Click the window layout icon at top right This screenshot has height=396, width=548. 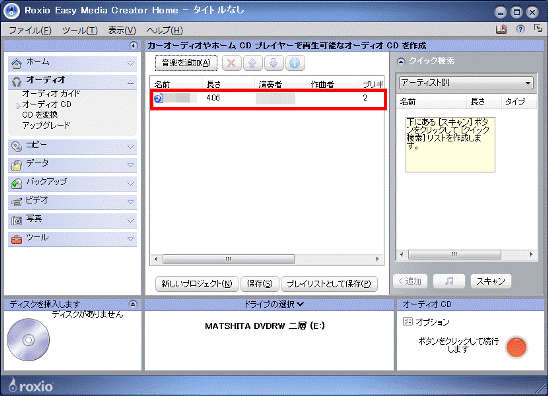click(x=538, y=29)
